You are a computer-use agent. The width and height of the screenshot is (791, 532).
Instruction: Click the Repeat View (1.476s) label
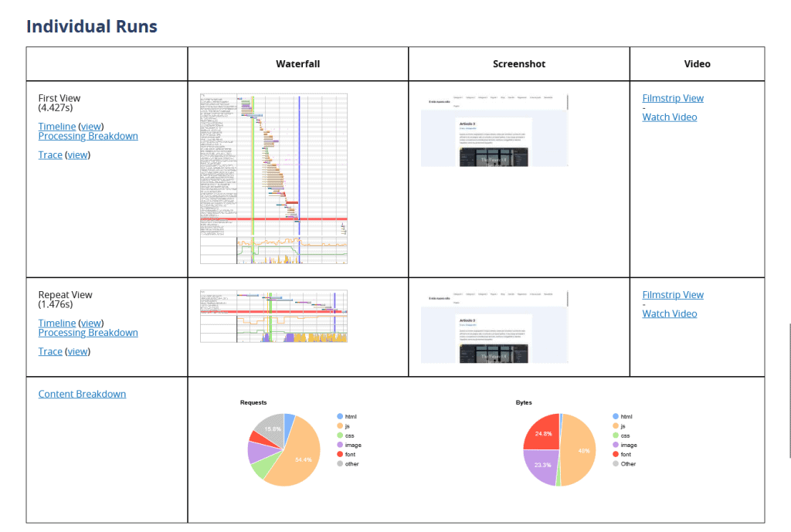coord(65,300)
